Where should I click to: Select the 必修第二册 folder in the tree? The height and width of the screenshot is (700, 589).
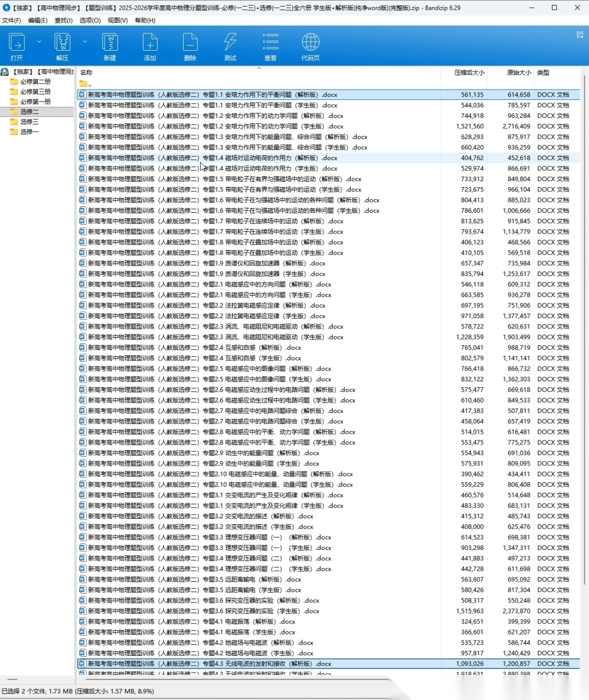[35, 82]
